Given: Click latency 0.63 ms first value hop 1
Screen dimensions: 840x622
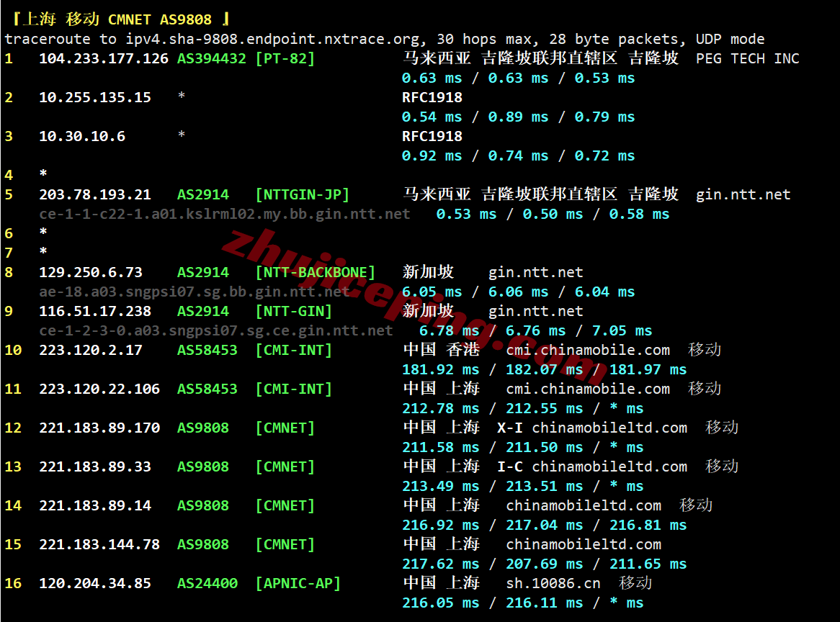Looking at the screenshot, I should (x=432, y=78).
